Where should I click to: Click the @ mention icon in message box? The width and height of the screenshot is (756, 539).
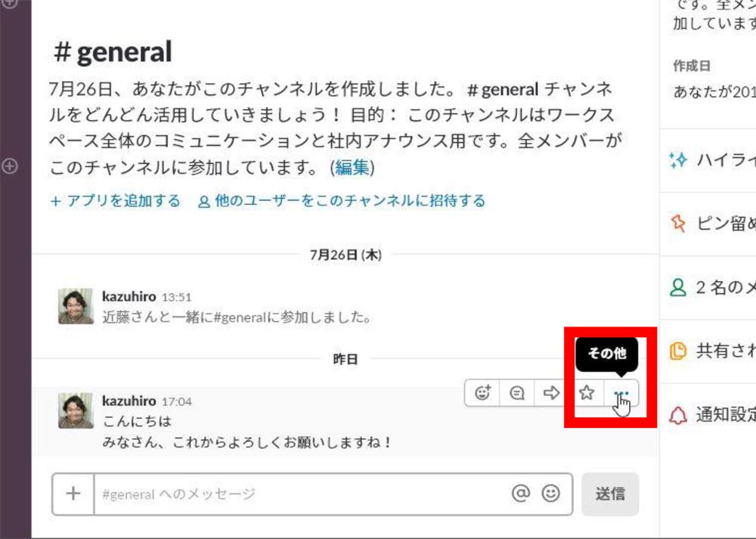[x=521, y=493]
